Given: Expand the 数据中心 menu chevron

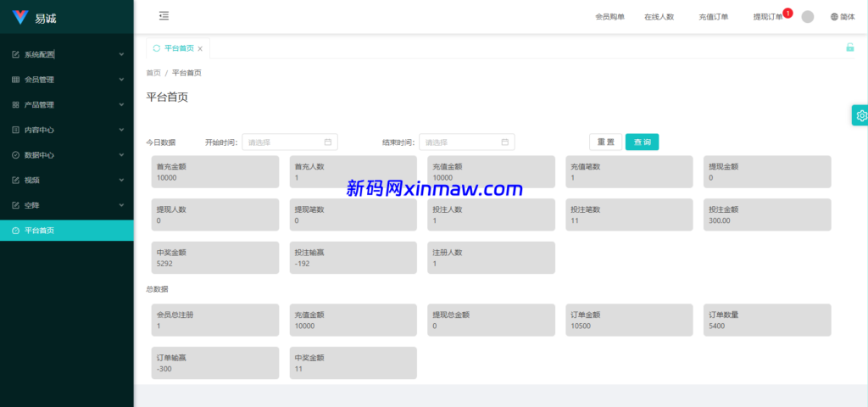Looking at the screenshot, I should (x=121, y=155).
